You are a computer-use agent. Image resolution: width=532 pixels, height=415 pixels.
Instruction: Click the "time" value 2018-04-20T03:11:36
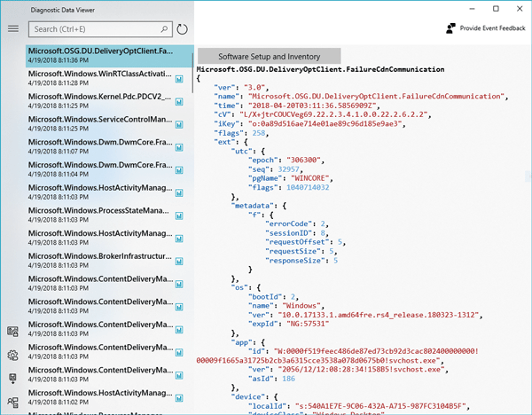312,106
